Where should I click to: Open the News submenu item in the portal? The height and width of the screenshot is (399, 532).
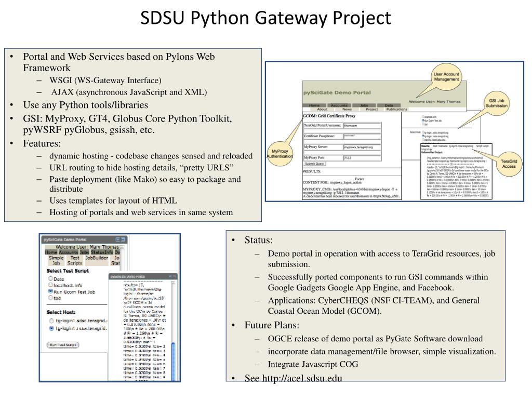click(x=347, y=109)
